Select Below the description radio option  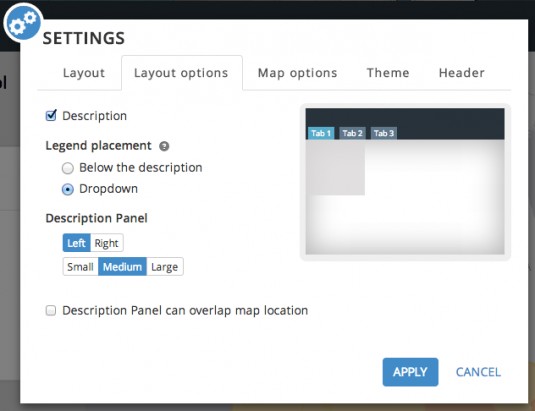68,168
